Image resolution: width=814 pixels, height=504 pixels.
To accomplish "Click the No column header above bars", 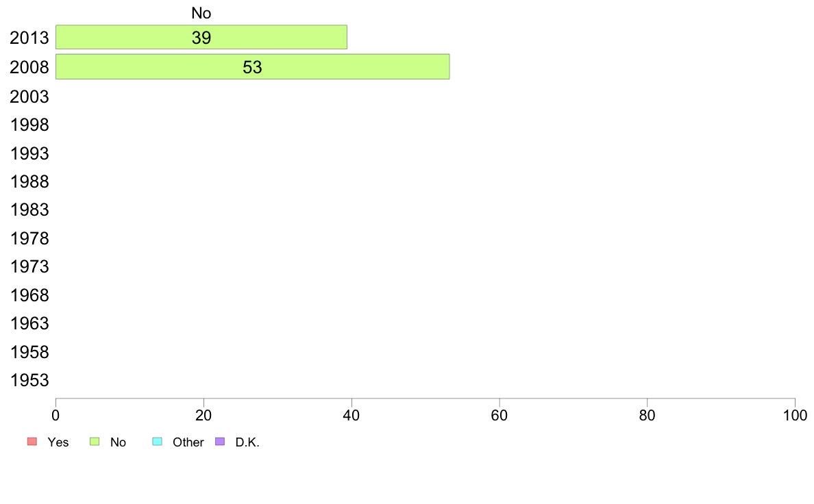I will (x=201, y=13).
